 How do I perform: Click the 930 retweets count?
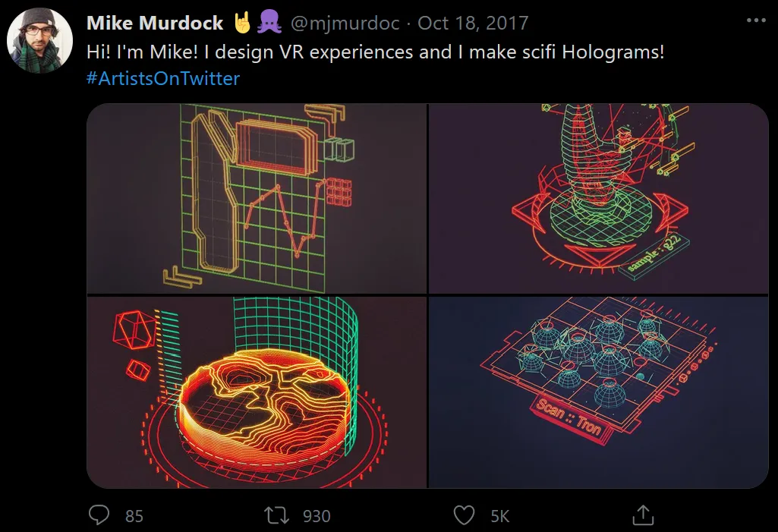317,516
